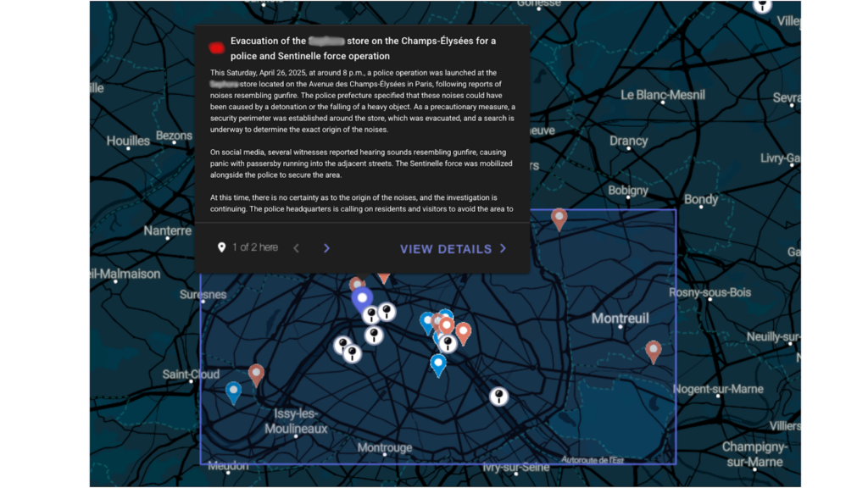The height and width of the screenshot is (488, 868).
Task: Click the Montreuil city label
Action: (x=620, y=319)
